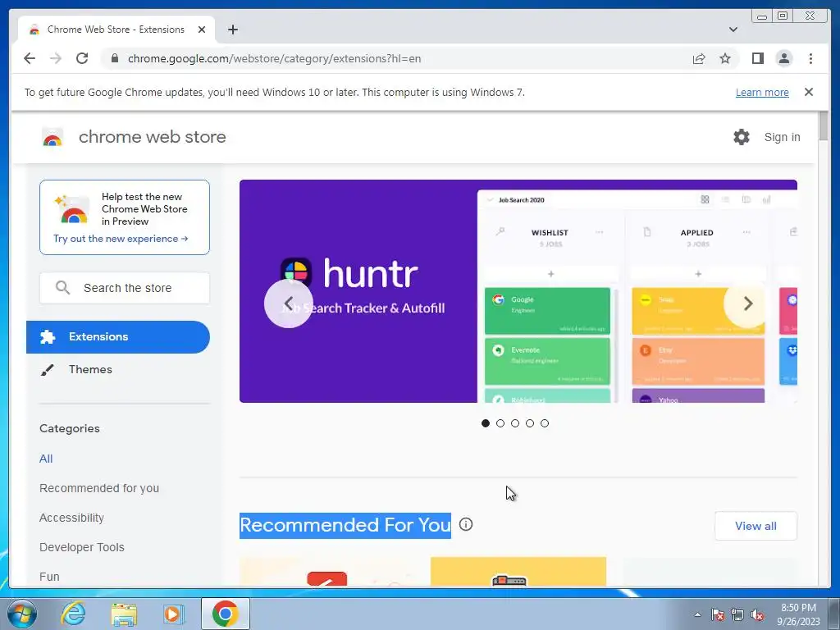
Task: Share this page using the share icon
Action: click(699, 58)
